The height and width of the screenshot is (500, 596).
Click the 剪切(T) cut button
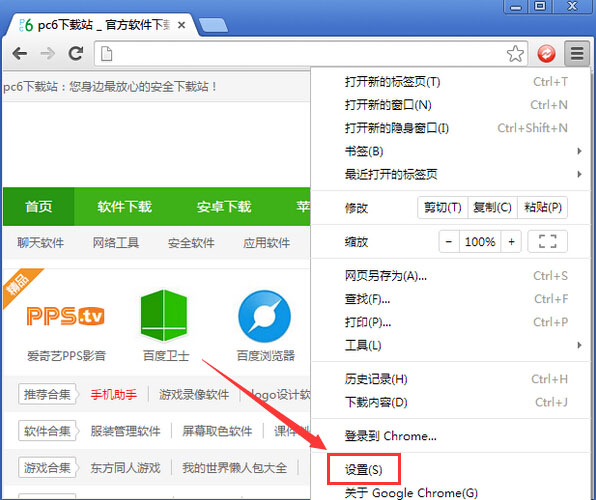click(x=443, y=208)
